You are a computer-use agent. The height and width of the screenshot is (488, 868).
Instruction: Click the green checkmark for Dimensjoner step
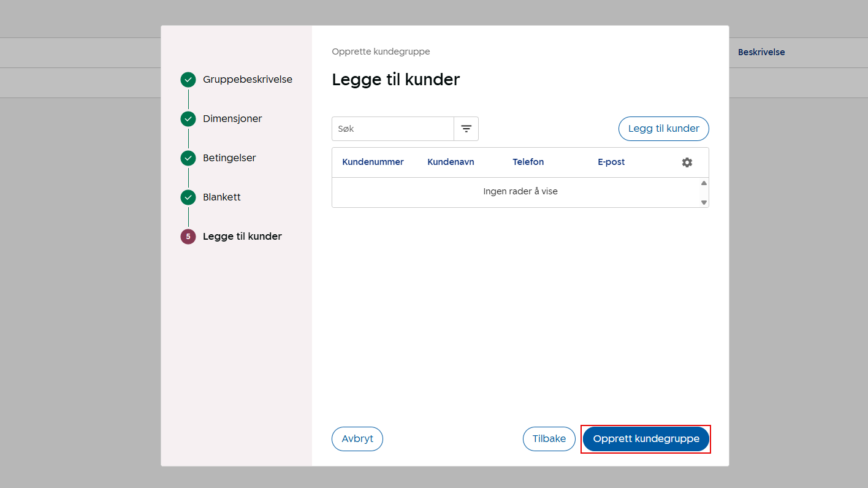188,119
